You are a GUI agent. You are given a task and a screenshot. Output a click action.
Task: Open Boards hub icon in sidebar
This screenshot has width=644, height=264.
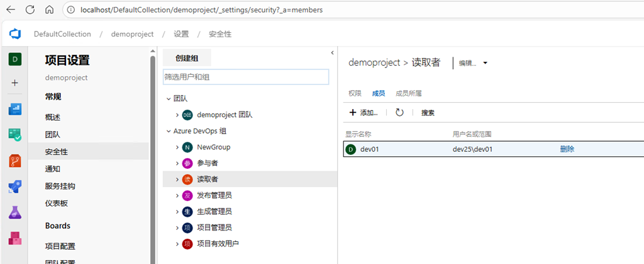pos(15,134)
